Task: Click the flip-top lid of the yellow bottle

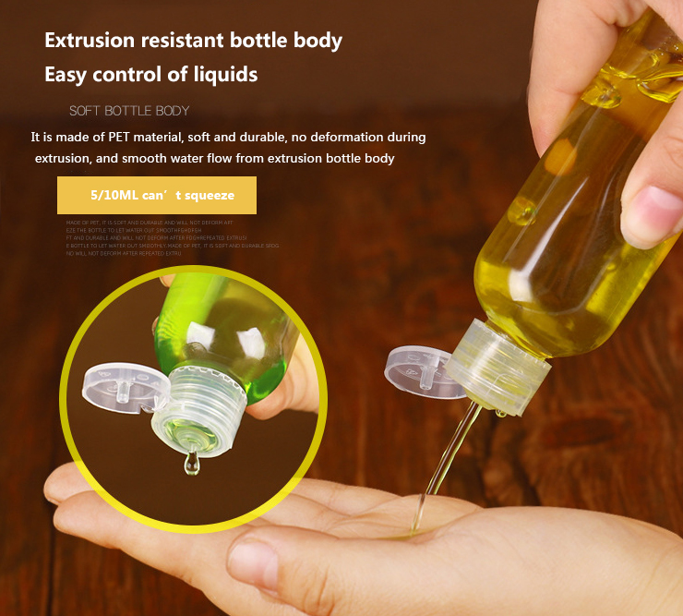Action: pyautogui.click(x=420, y=371)
